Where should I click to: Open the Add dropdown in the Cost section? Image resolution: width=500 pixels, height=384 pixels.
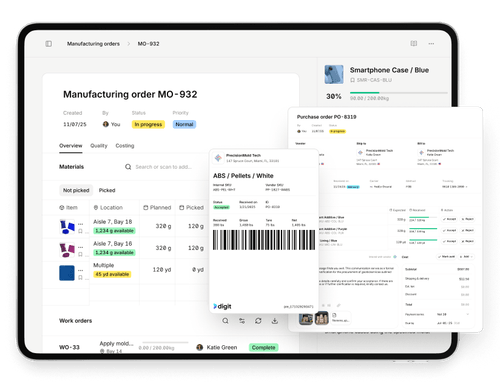click(x=466, y=257)
